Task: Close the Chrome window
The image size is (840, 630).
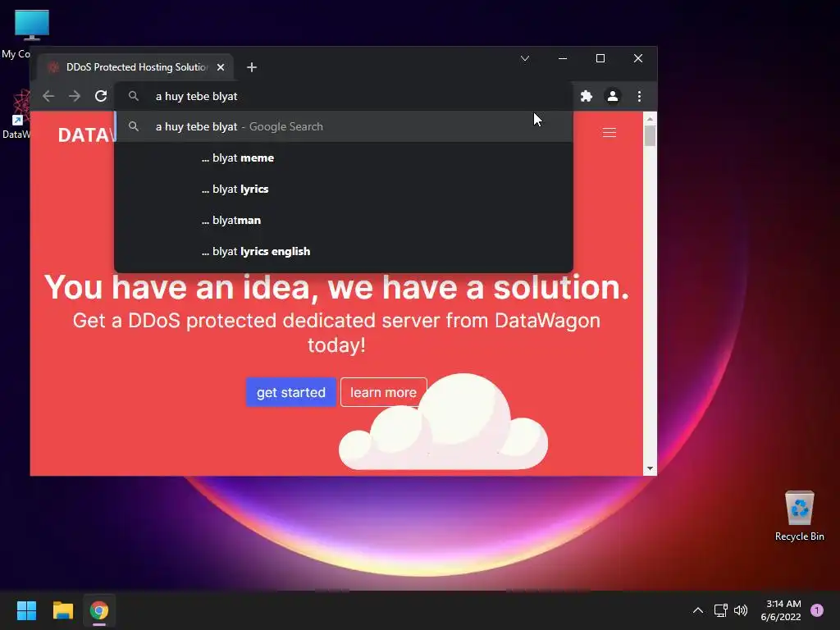Action: click(638, 58)
